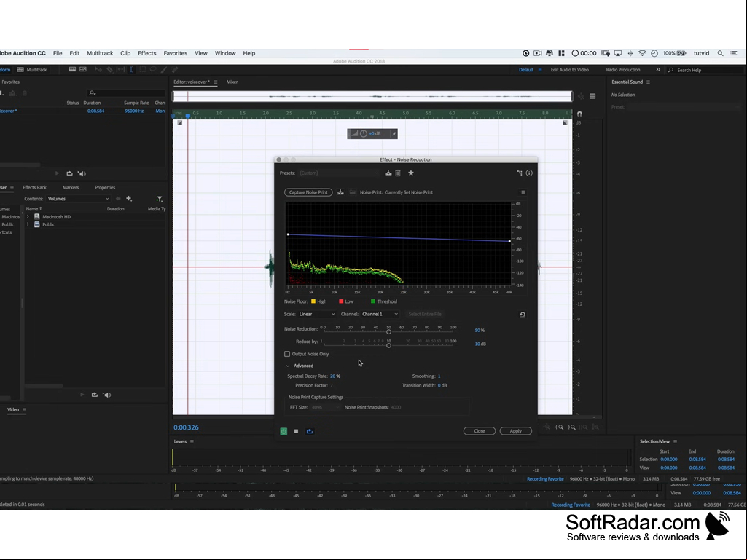Expand the Macintosh HD tree item
This screenshot has width=747, height=560.
click(x=28, y=217)
